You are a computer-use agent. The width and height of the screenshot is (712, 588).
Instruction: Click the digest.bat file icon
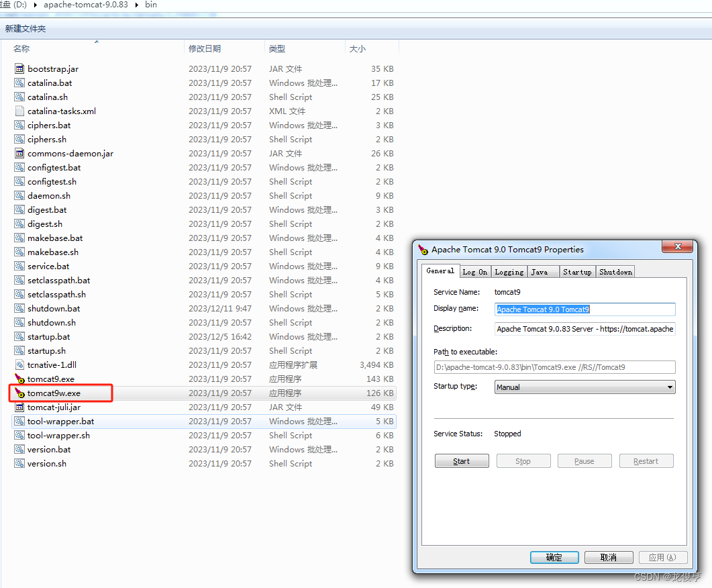coord(19,210)
